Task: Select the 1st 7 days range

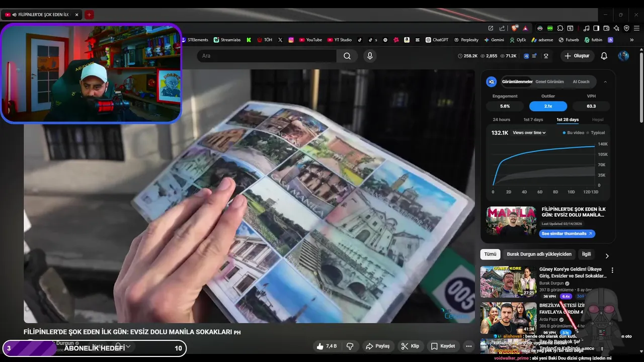Action: tap(533, 120)
